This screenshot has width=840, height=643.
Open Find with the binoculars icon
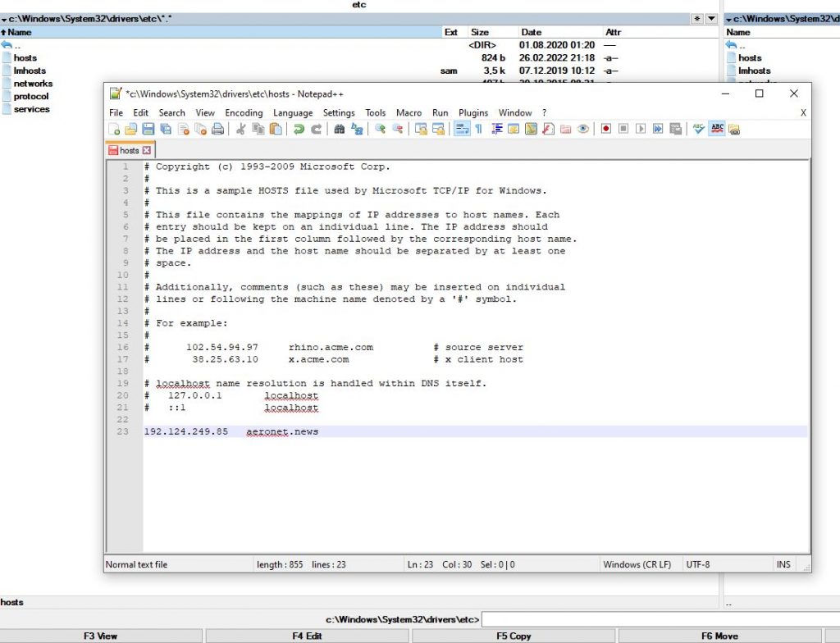[339, 129]
